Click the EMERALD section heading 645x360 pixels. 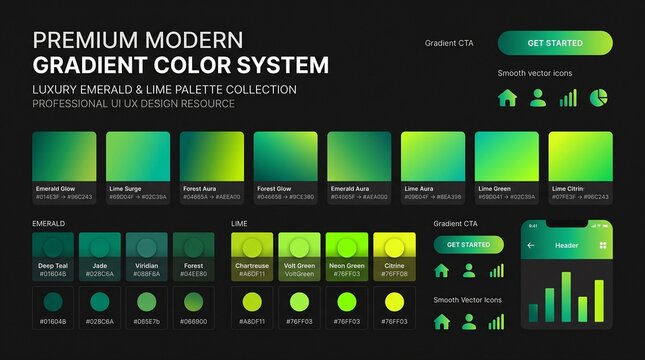coord(49,223)
